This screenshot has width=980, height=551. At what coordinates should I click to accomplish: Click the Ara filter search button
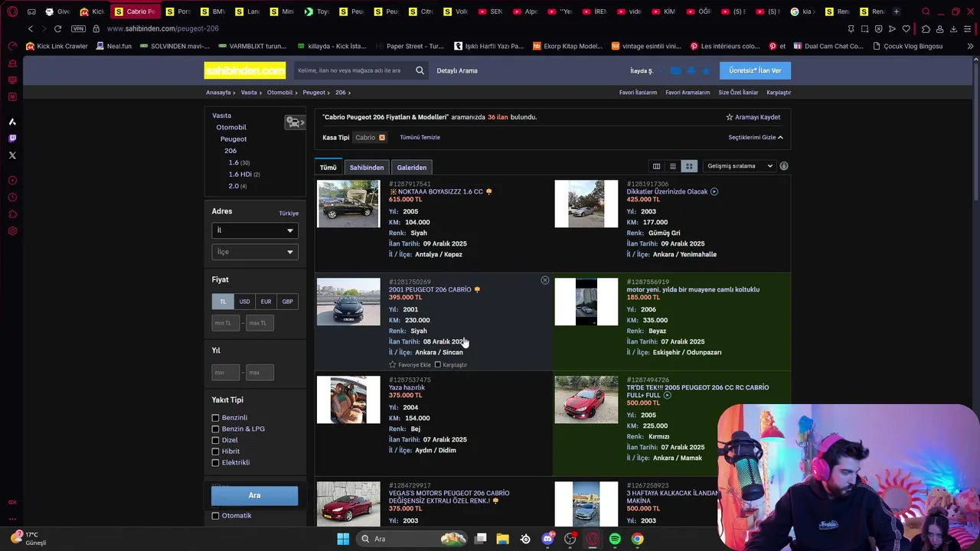point(254,496)
